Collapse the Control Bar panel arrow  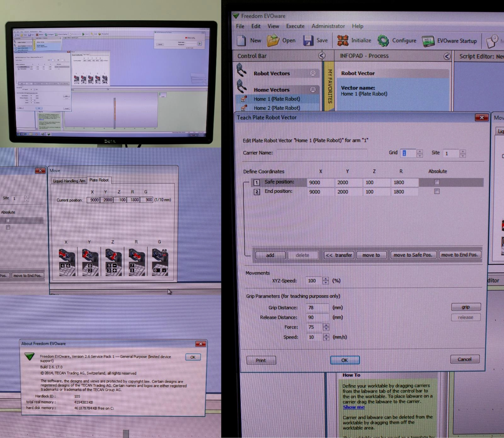(322, 56)
